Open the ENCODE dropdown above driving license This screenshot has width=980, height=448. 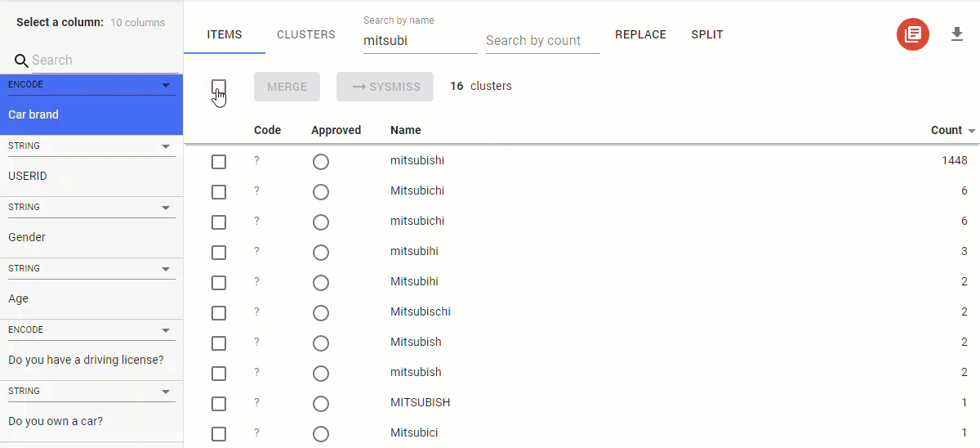point(166,330)
